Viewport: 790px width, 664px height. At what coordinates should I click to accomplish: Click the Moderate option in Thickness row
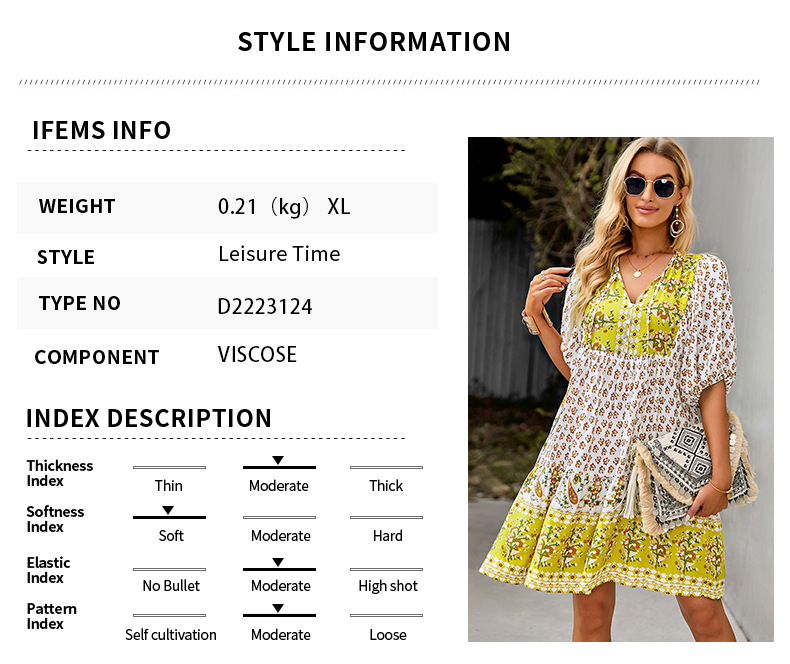pos(279,486)
